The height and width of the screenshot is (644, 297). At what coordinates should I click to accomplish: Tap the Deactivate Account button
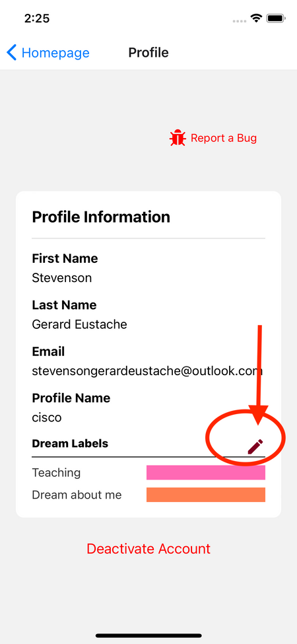(x=148, y=549)
